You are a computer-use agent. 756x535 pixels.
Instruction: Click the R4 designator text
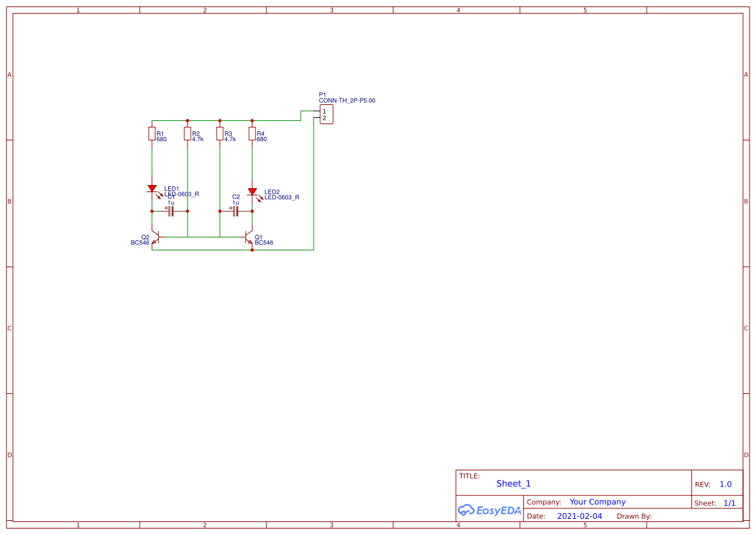pyautogui.click(x=261, y=134)
